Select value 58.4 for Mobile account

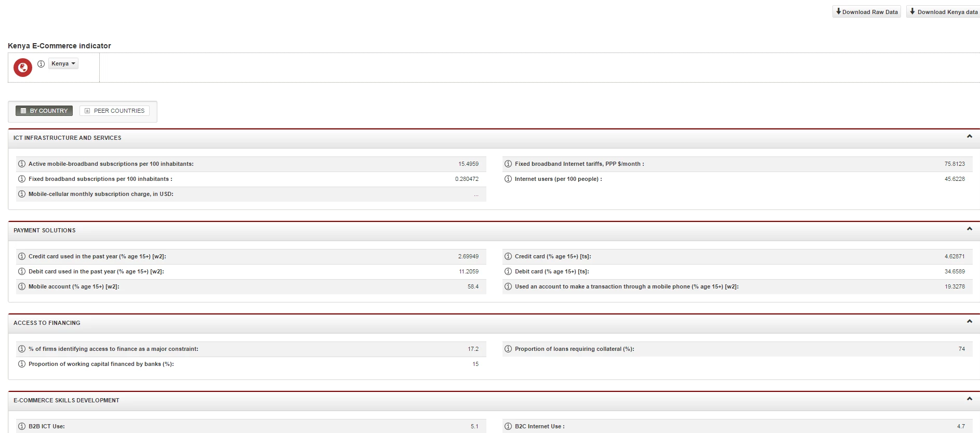point(473,286)
